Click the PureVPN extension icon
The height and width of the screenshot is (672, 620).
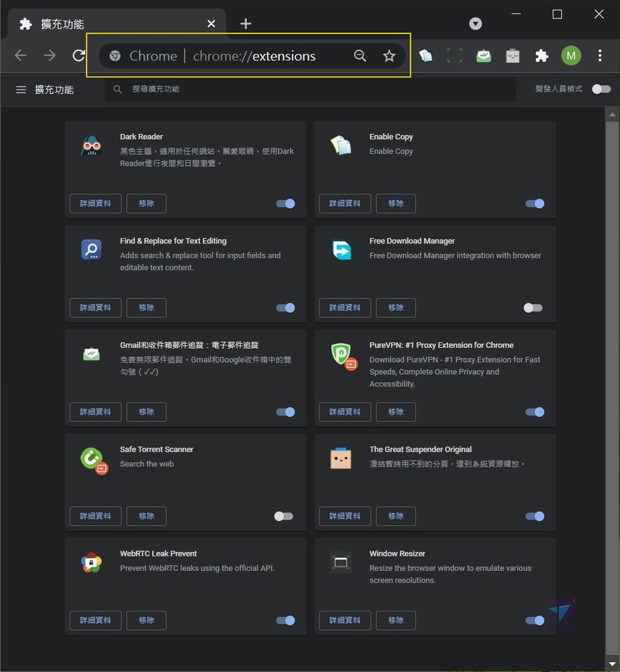pyautogui.click(x=344, y=356)
